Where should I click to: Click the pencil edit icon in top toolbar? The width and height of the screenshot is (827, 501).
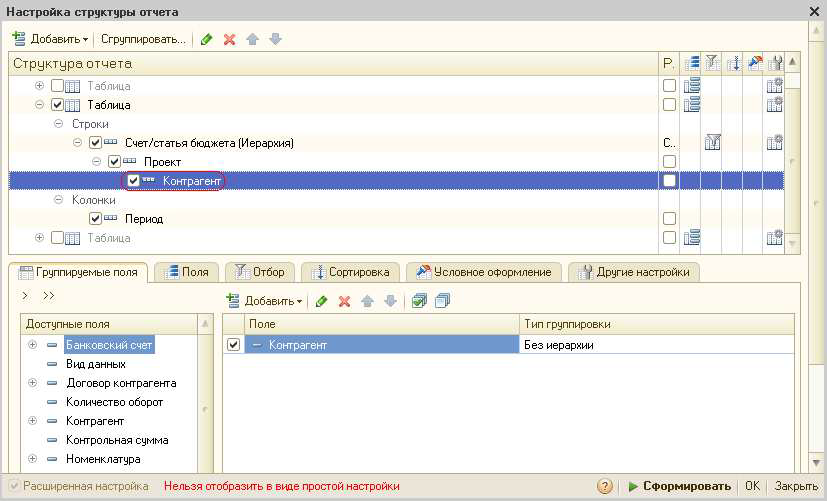coord(207,39)
